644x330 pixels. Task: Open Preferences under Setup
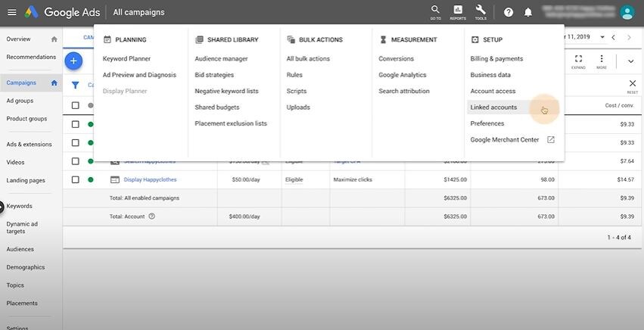(x=487, y=123)
